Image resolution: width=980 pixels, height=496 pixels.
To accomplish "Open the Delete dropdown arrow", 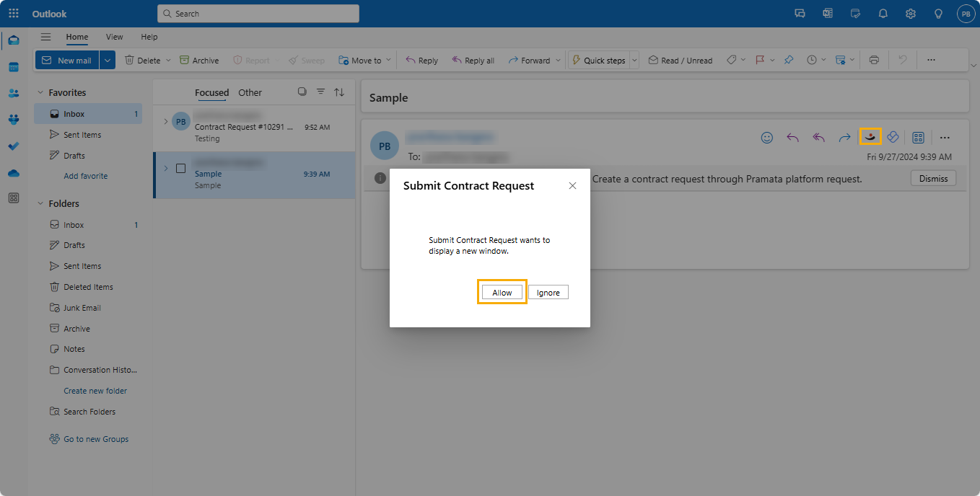I will 168,61.
